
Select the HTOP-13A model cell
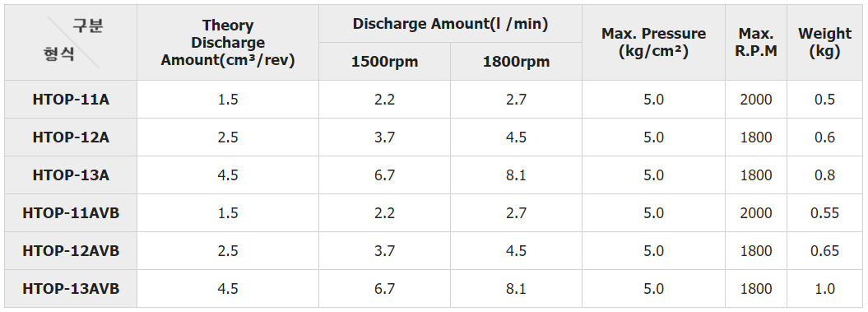pos(71,175)
